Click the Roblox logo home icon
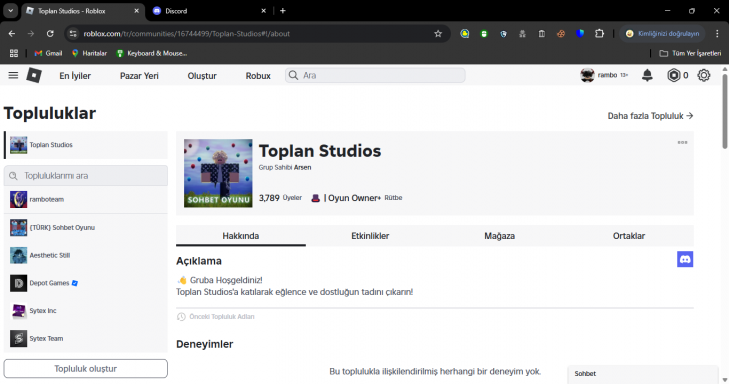The image size is (729, 384). pyautogui.click(x=33, y=75)
